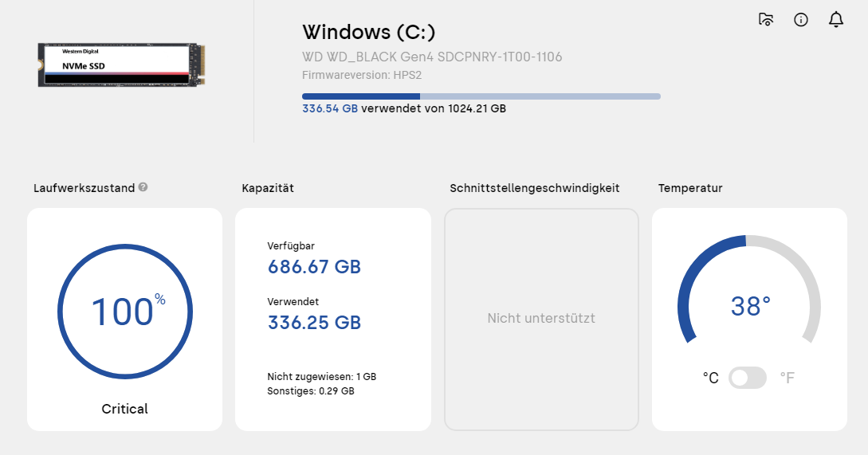Toggle the temperature unit switch
This screenshot has height=455, width=868.
pos(748,378)
